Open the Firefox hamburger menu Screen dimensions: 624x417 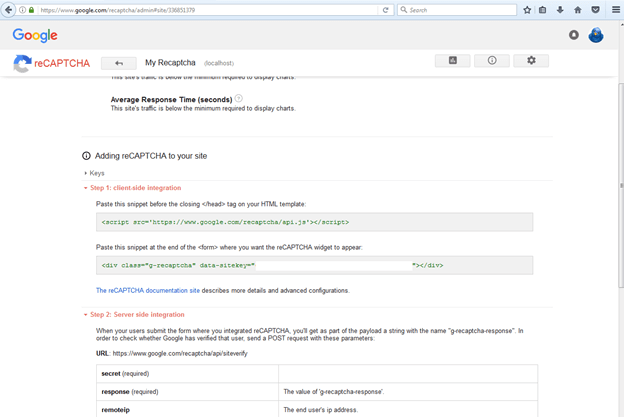616,10
